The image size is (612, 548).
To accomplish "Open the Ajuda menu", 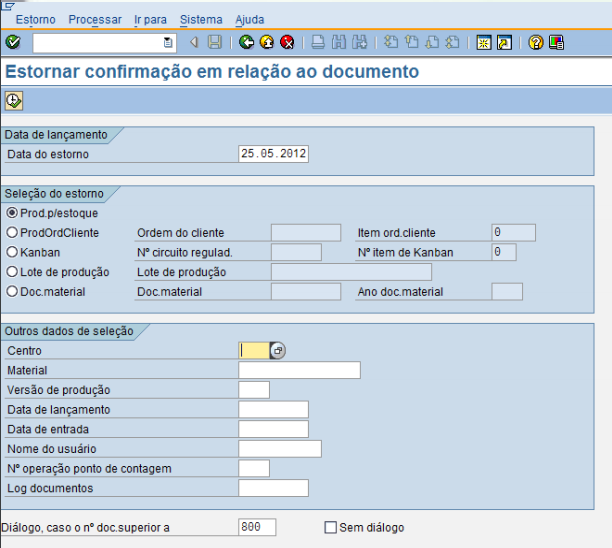I will point(249,19).
